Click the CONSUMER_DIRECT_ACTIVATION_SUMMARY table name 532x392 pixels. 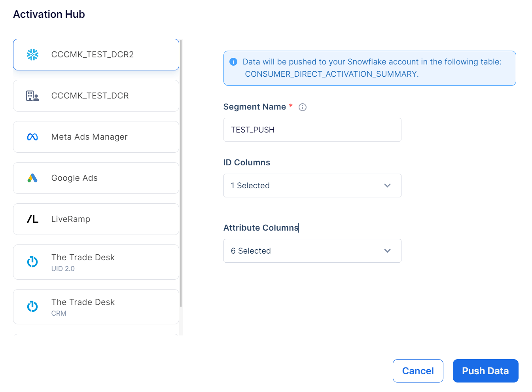coord(331,74)
